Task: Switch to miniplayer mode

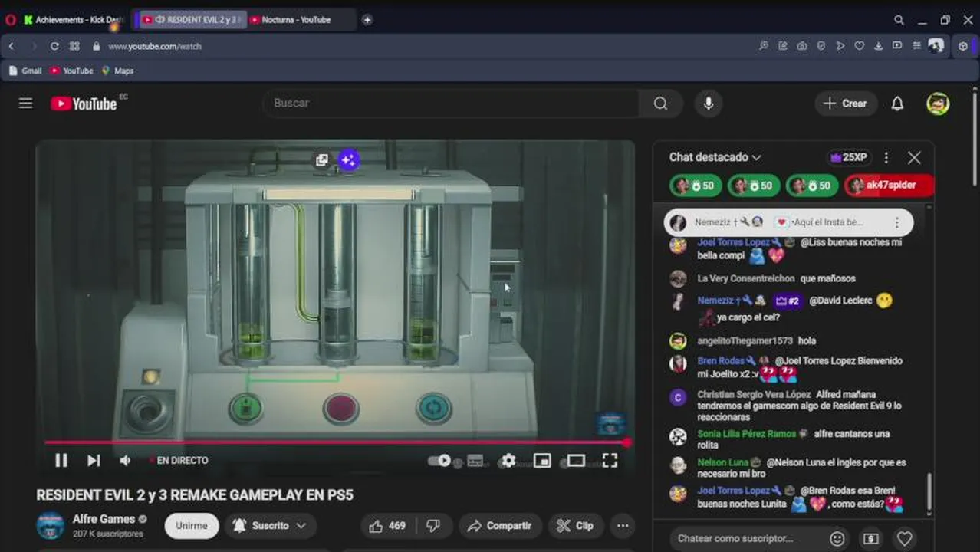Action: tap(542, 461)
